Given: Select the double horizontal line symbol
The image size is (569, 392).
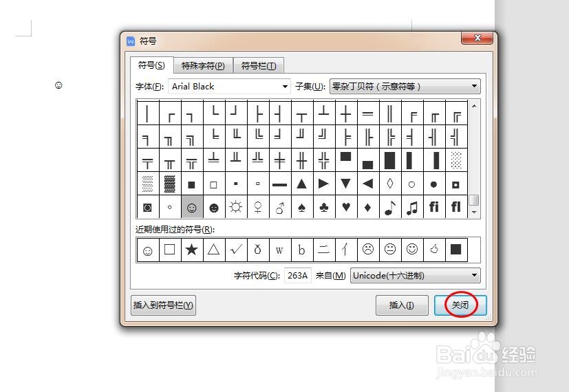Looking at the screenshot, I should 368,113.
